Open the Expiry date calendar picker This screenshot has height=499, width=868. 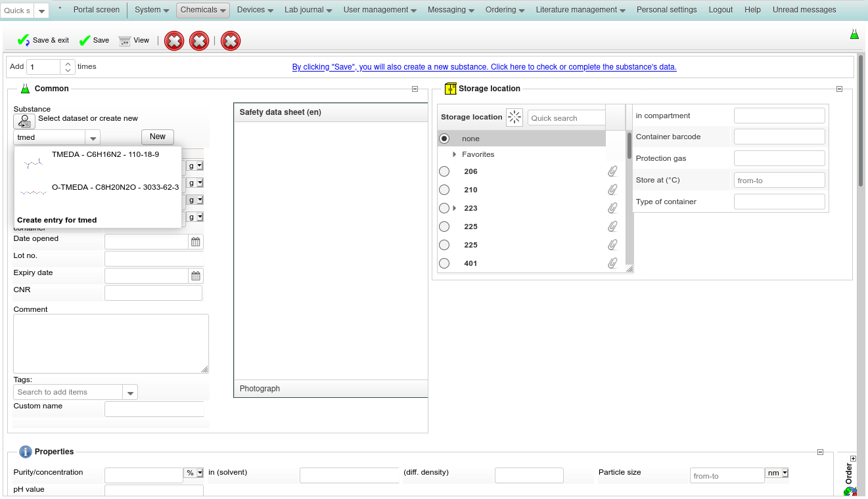pos(196,276)
